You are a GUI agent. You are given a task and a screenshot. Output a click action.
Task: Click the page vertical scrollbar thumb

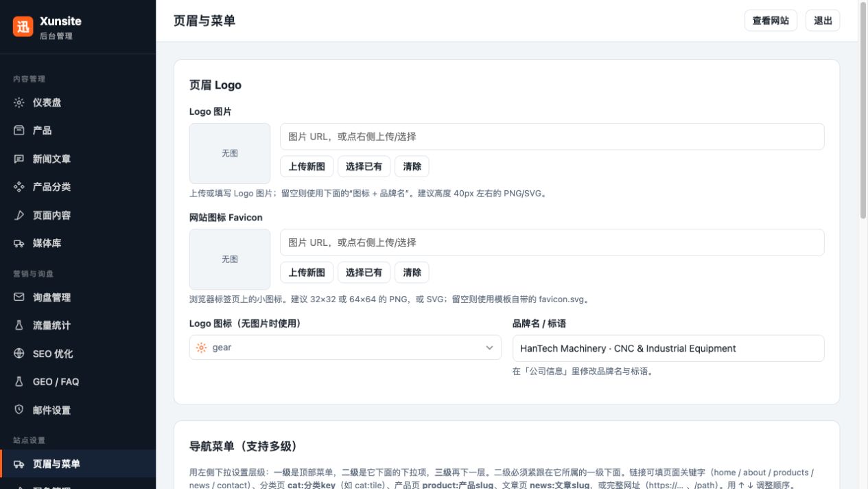pos(863,110)
